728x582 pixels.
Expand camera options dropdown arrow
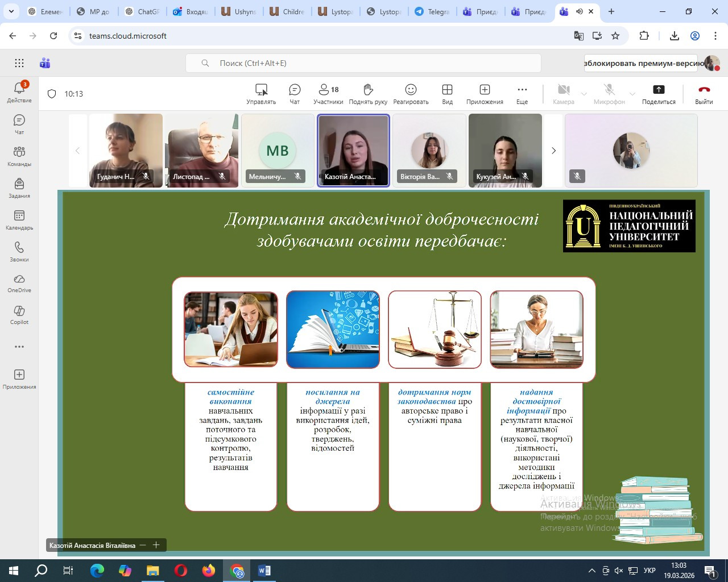point(584,94)
